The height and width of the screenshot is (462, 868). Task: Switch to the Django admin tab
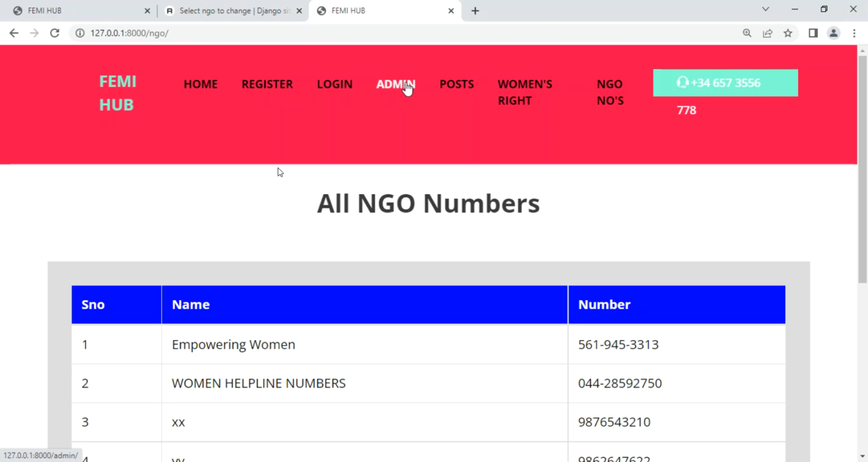pos(231,10)
